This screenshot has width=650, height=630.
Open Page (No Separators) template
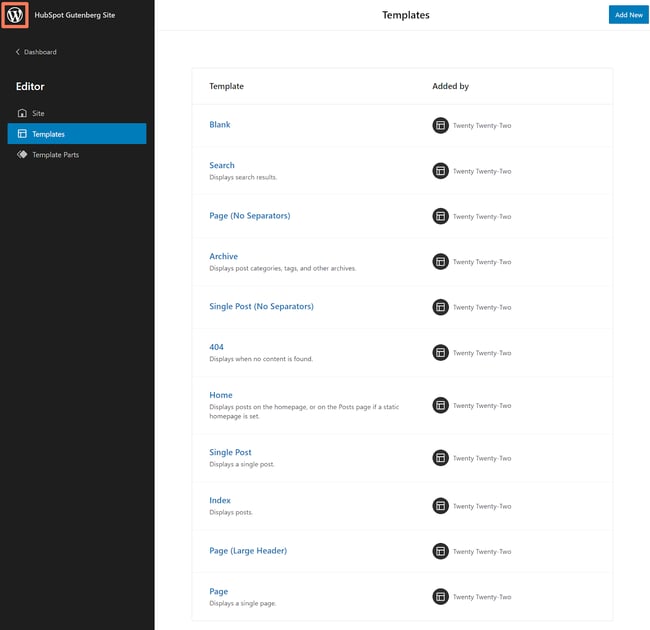click(x=249, y=216)
